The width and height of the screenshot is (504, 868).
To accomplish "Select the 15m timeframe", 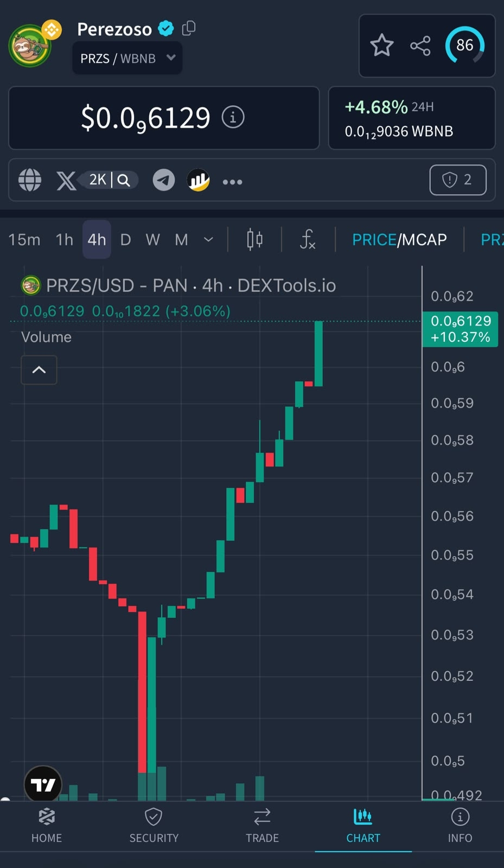I will (x=24, y=239).
